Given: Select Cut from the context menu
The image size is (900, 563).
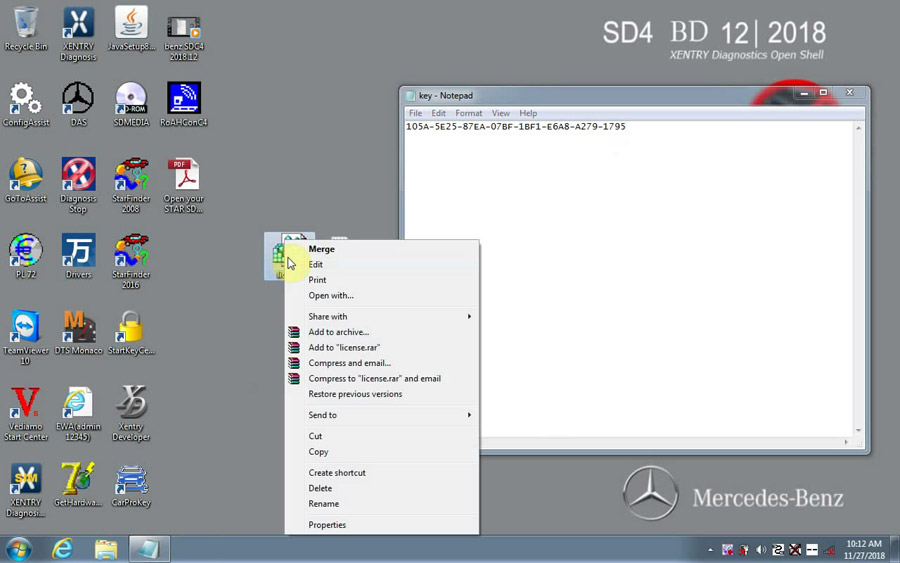Looking at the screenshot, I should tap(382, 436).
